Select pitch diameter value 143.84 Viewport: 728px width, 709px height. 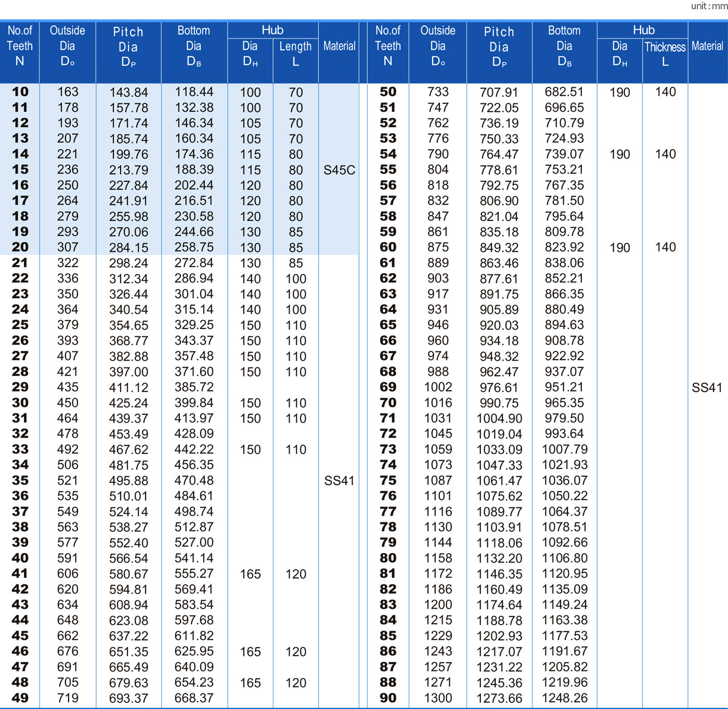point(128,93)
